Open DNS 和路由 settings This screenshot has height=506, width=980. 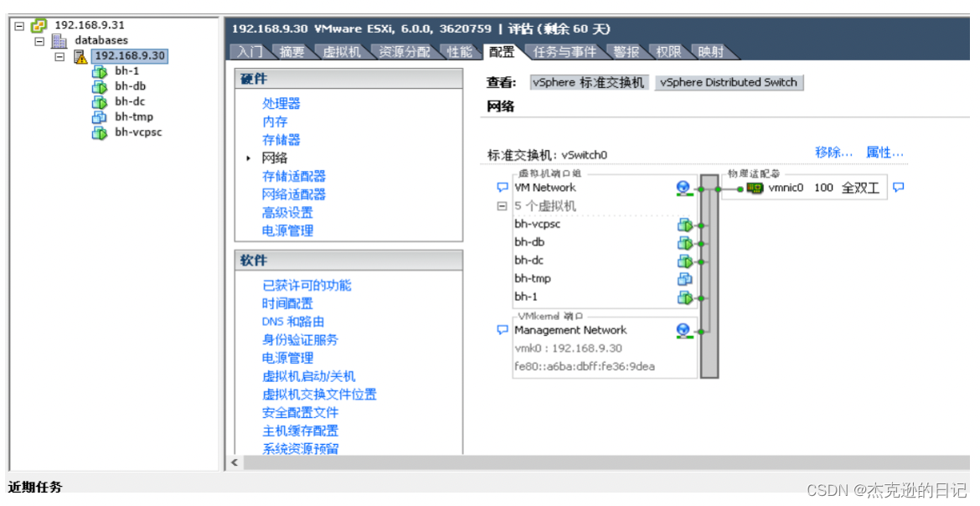pos(293,322)
